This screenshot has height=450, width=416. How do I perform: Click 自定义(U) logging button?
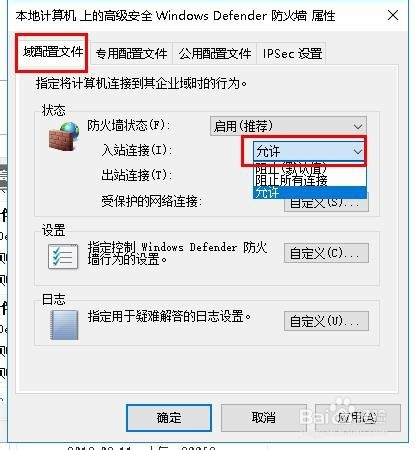(x=326, y=321)
